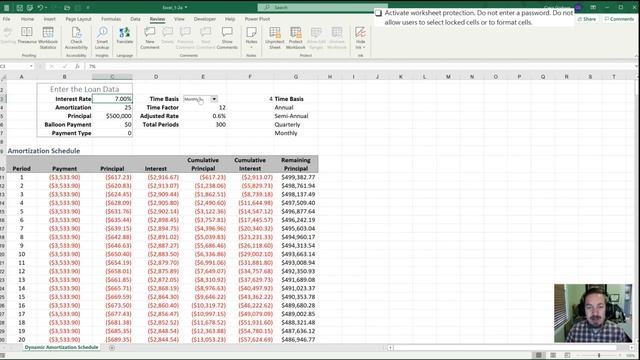This screenshot has width=640, height=360.
Task: Switch to the Formulas tab
Action: (111, 19)
